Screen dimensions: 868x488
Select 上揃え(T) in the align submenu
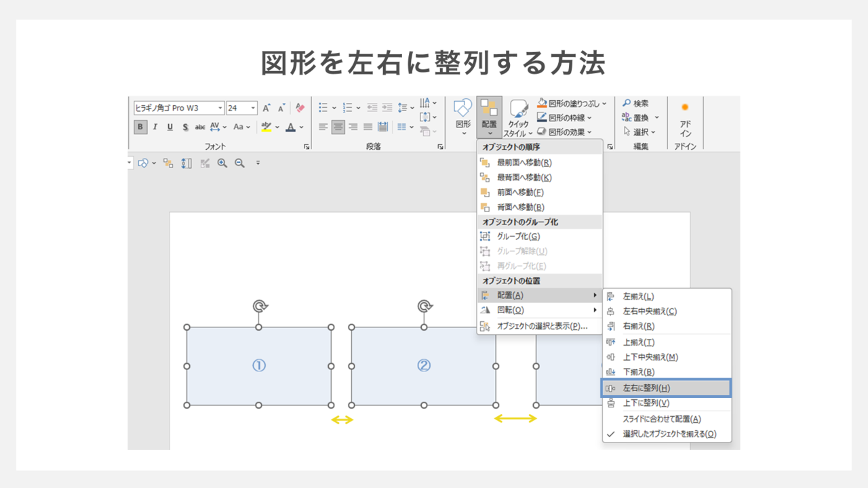pos(667,343)
